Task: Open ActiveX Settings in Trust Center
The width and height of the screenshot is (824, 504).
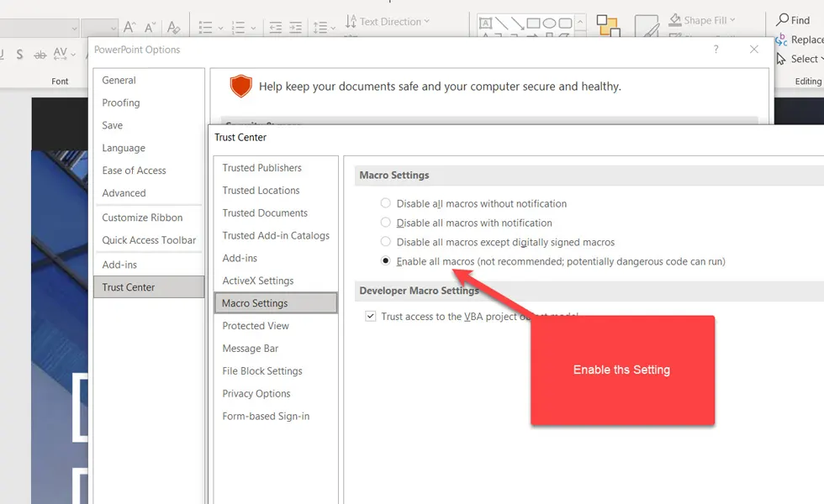Action: click(276, 281)
